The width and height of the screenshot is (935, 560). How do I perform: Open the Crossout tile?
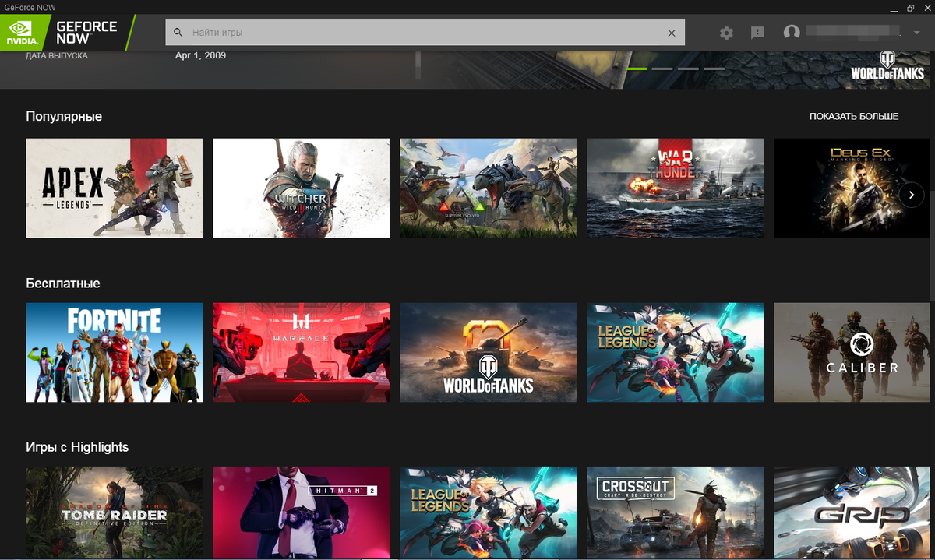[675, 513]
